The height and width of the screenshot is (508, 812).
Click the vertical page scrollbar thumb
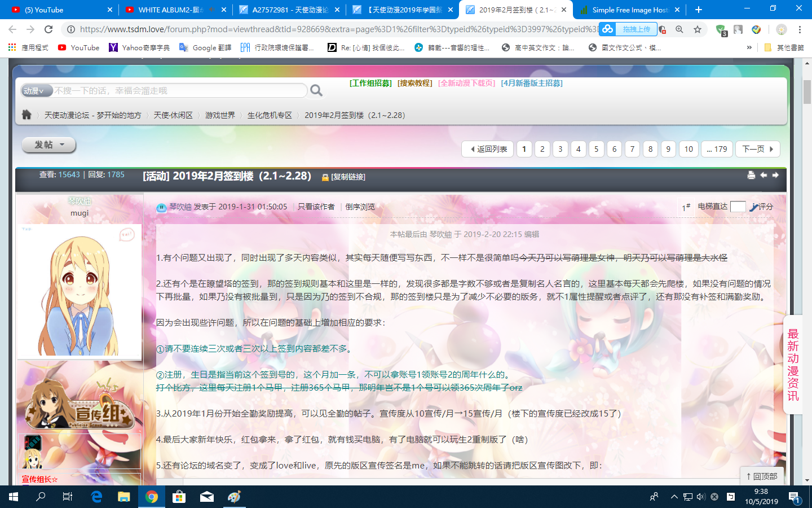click(807, 92)
